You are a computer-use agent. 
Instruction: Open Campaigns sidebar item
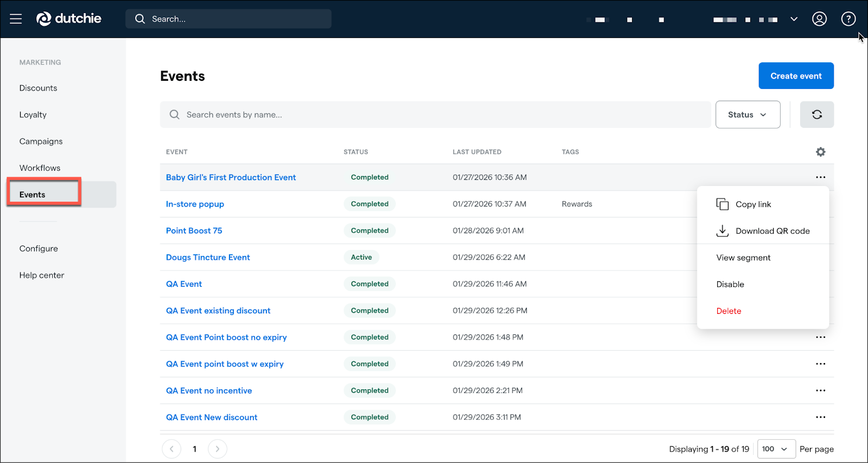pyautogui.click(x=41, y=142)
